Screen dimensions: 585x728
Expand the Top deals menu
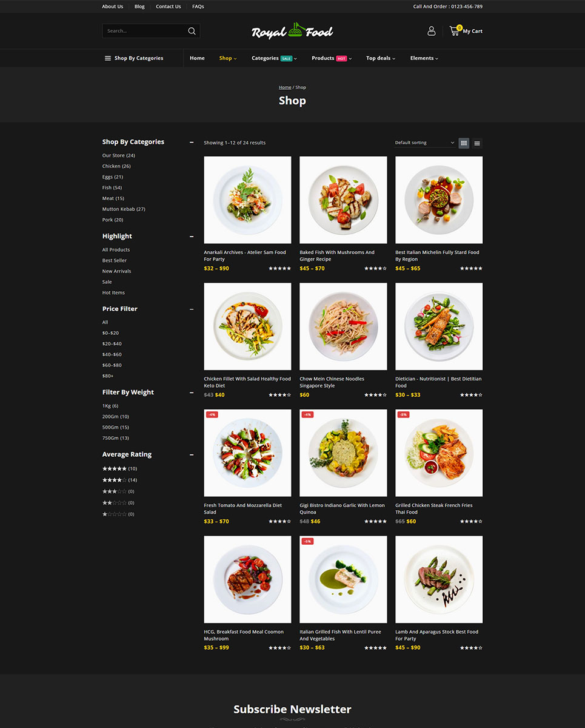tap(381, 58)
